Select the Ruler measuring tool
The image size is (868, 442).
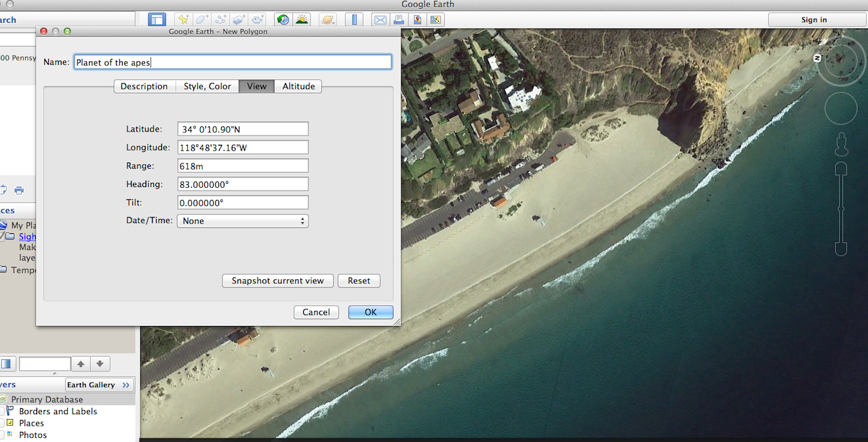355,20
